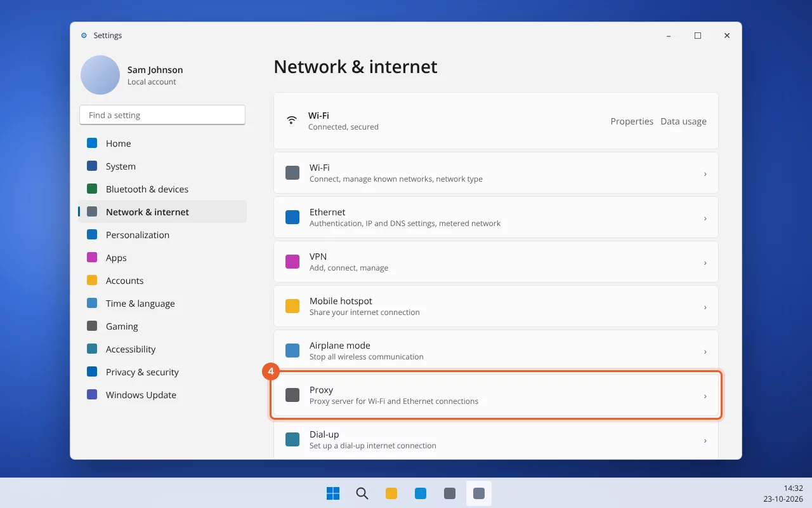
Task: Click the Accounts sidebar icon
Action: pyautogui.click(x=92, y=281)
